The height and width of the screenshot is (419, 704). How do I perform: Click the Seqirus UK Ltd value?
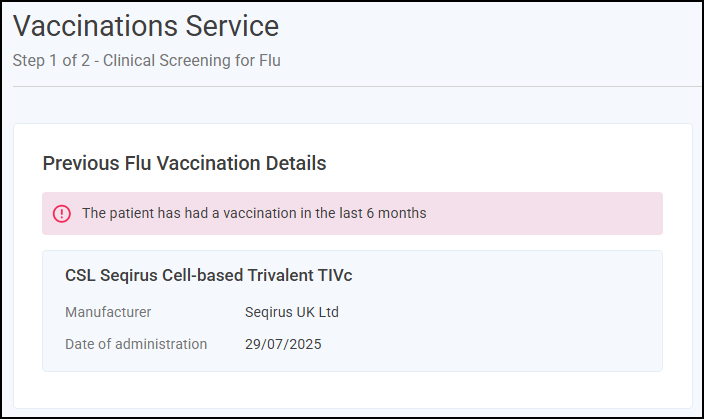coord(292,312)
